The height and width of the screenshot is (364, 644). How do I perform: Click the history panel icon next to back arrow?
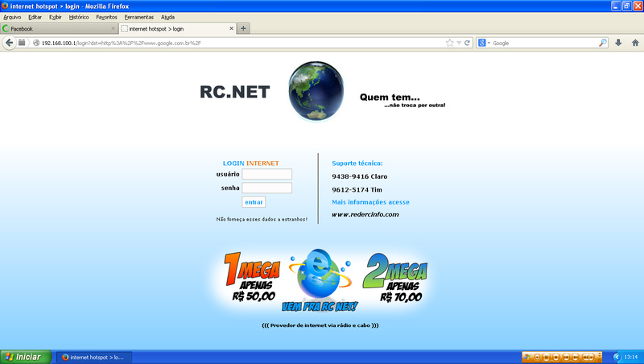(22, 43)
